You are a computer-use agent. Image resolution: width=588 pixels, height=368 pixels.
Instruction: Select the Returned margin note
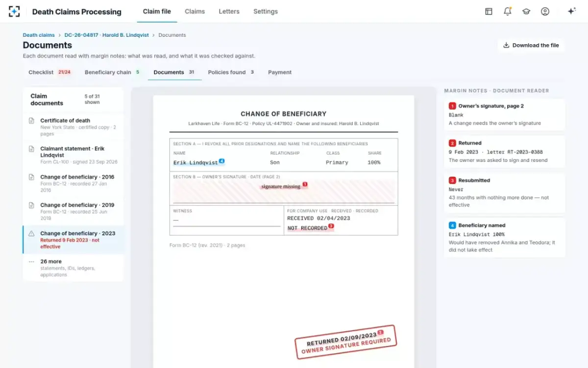504,152
